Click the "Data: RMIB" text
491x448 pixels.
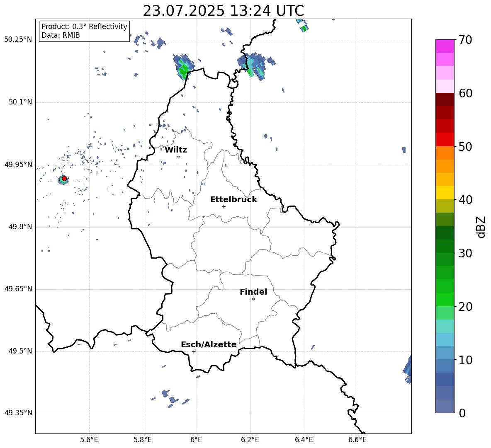tap(61, 35)
